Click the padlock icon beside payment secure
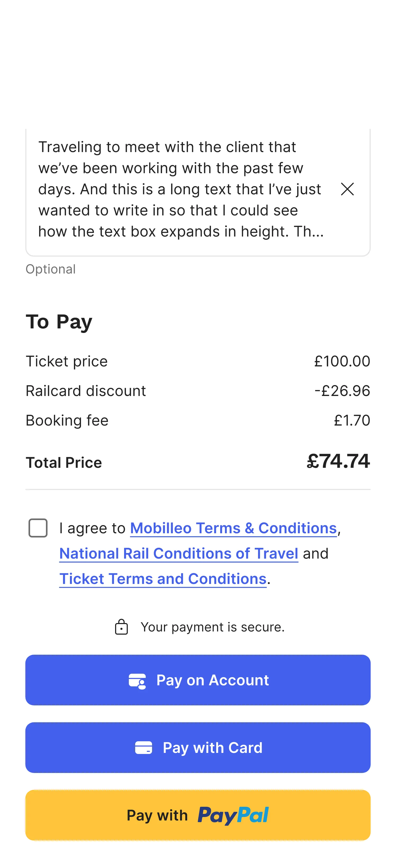Viewport: 396px width, 868px height. click(x=121, y=627)
